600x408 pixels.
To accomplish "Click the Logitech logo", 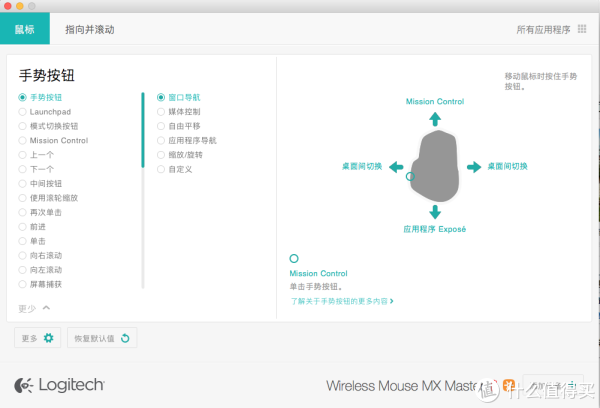I will tap(59, 385).
